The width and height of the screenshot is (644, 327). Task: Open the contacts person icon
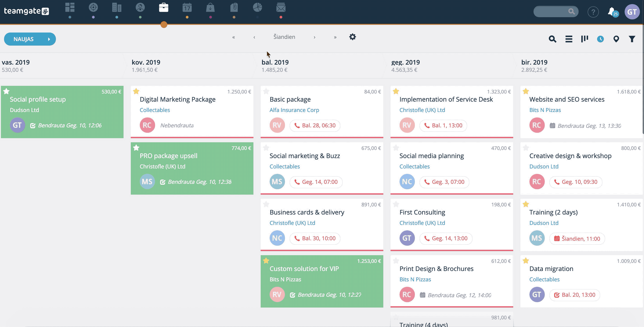pyautogui.click(x=140, y=7)
